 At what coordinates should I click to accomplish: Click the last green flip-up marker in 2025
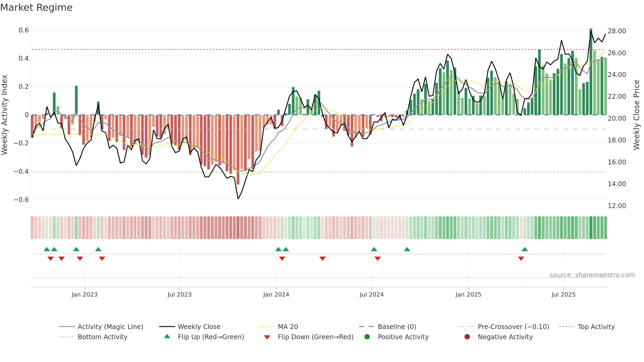tap(525, 249)
